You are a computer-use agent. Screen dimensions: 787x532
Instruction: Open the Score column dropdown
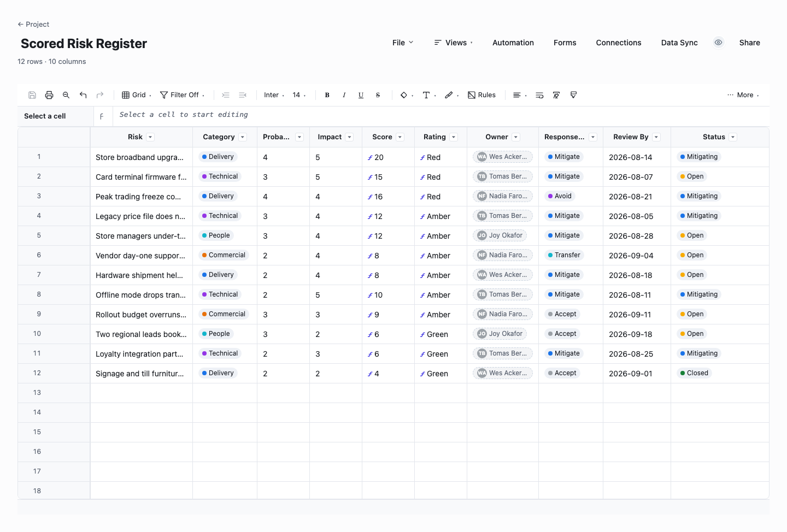400,137
